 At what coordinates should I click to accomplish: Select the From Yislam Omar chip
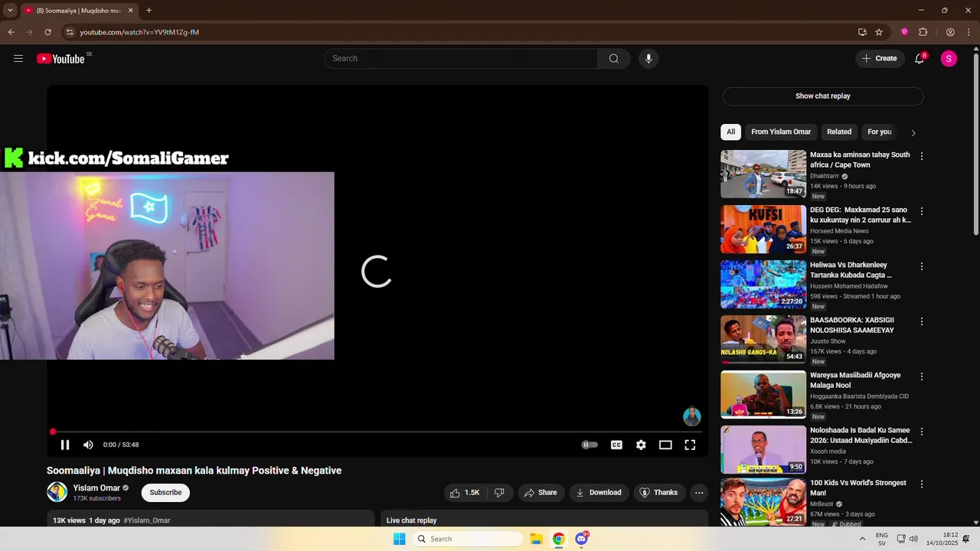[781, 132]
